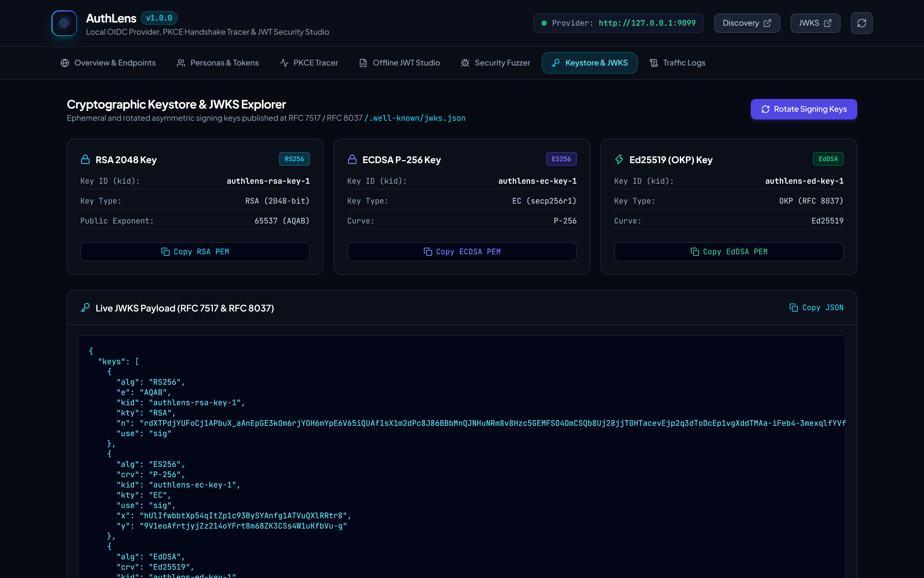Click the "x" coordinate line in JWKS JSON
Viewport: 924px width, 578px height.
[x=234, y=516]
